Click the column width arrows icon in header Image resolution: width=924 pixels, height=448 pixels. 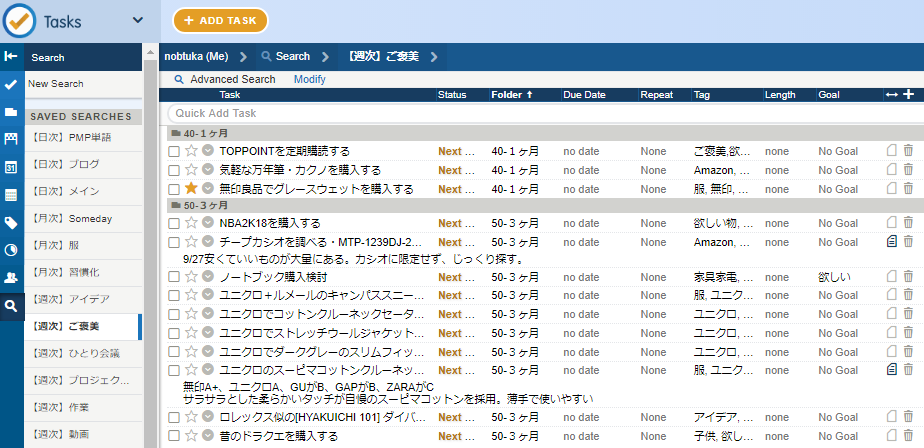tap(891, 94)
